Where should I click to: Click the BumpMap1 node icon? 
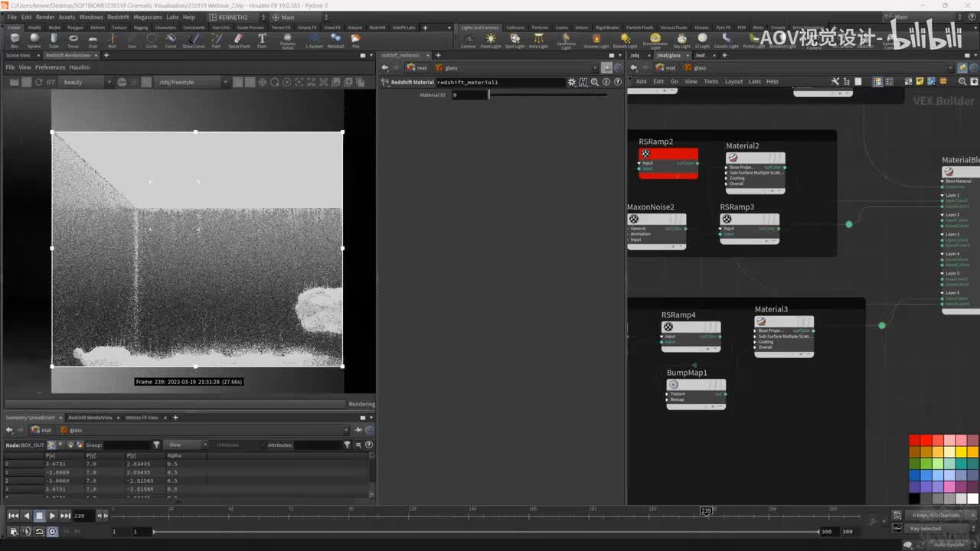(673, 384)
